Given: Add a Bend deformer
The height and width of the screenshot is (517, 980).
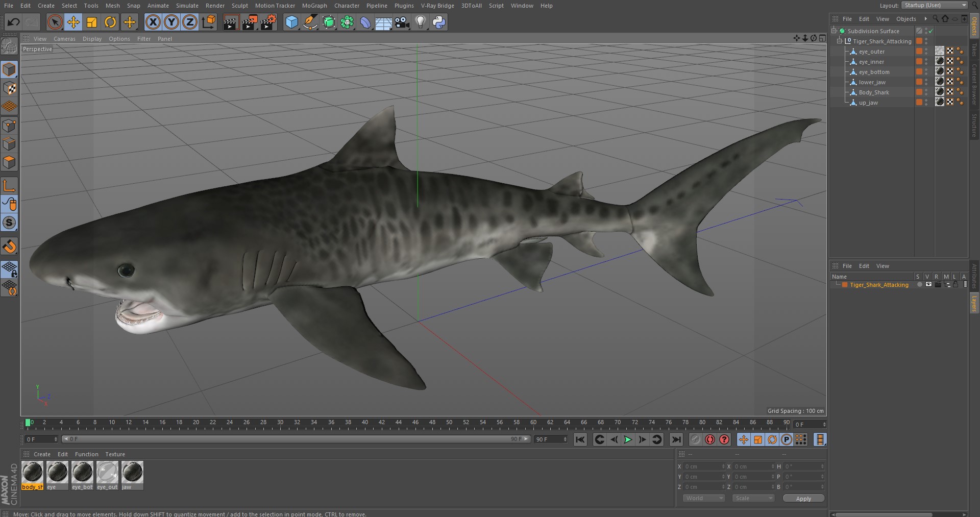Looking at the screenshot, I should tap(365, 22).
